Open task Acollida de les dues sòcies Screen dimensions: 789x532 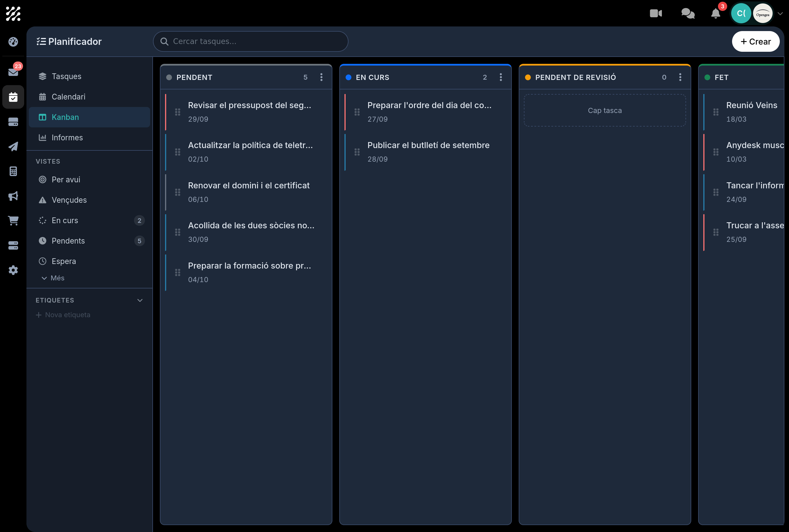pos(246,232)
